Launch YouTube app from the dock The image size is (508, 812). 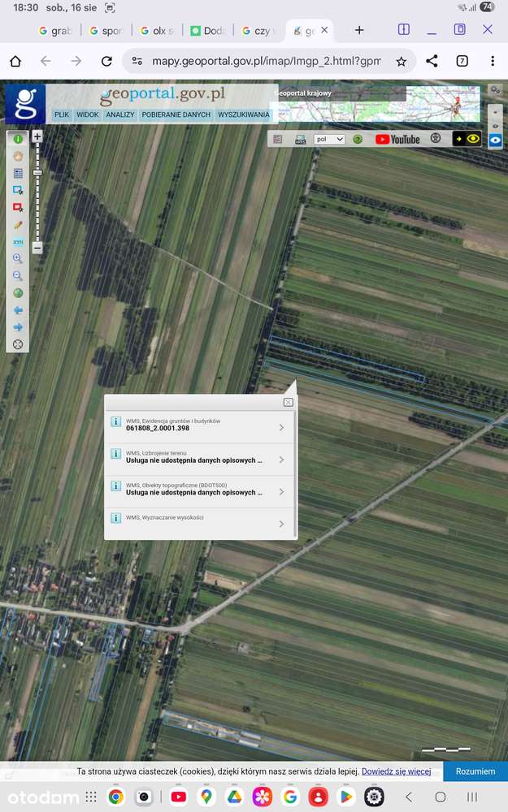coord(178,797)
